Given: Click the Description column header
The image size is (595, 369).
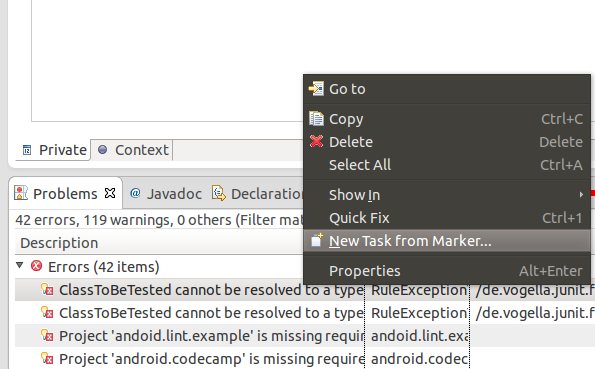Looking at the screenshot, I should pos(59,243).
